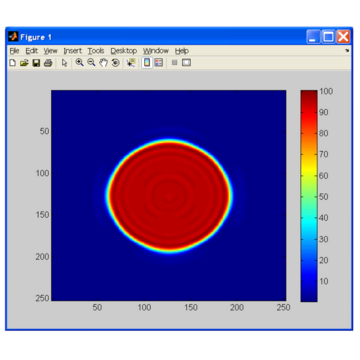Click the colorbar label 10
This screenshot has height=360, width=360.
pos(324,281)
